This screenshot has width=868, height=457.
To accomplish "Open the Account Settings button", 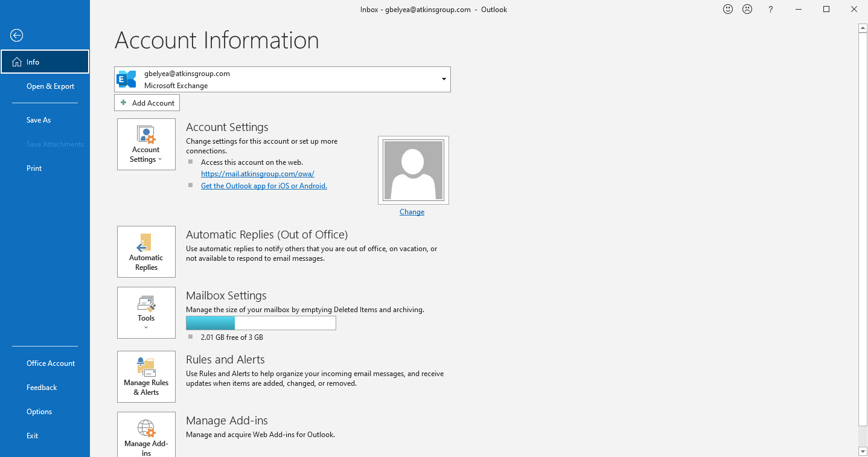I will click(x=146, y=144).
